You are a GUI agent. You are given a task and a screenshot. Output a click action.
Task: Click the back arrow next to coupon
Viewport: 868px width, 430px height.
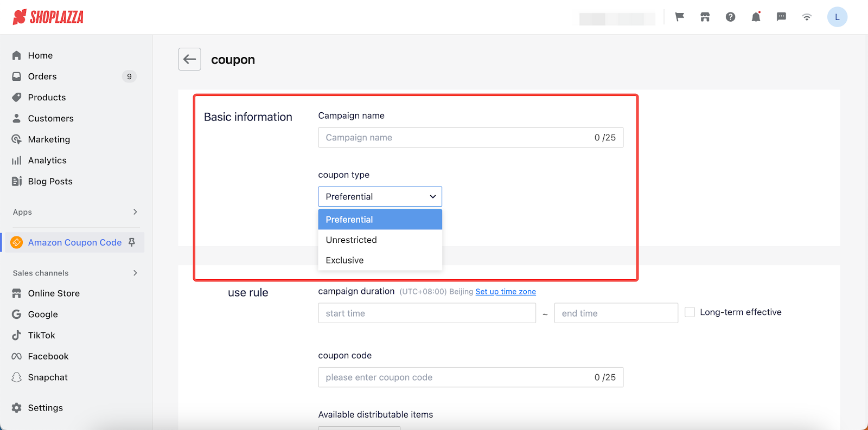pos(189,59)
